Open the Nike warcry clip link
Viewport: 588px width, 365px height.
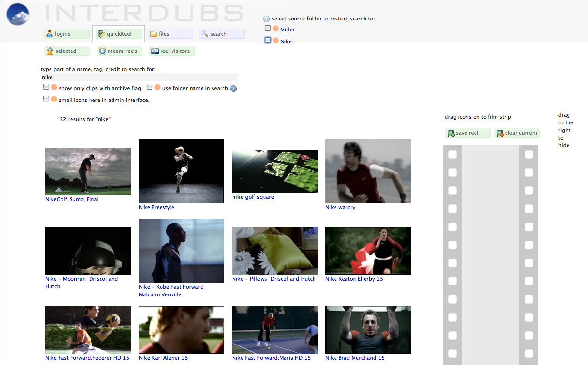click(x=340, y=207)
